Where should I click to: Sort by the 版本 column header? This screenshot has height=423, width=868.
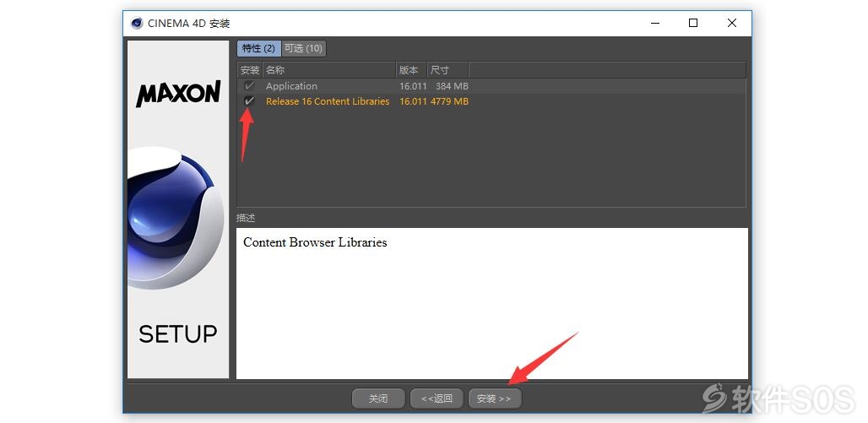[x=412, y=70]
